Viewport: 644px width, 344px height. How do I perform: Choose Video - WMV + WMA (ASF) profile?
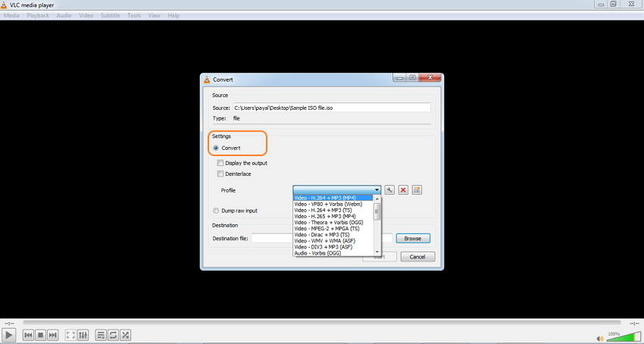coord(333,241)
